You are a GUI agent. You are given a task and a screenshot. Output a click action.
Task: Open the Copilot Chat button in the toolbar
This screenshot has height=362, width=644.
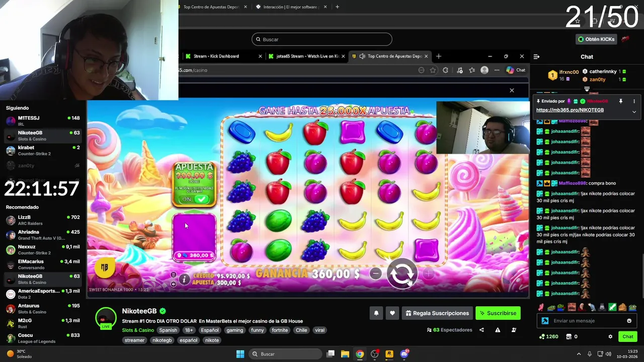516,70
